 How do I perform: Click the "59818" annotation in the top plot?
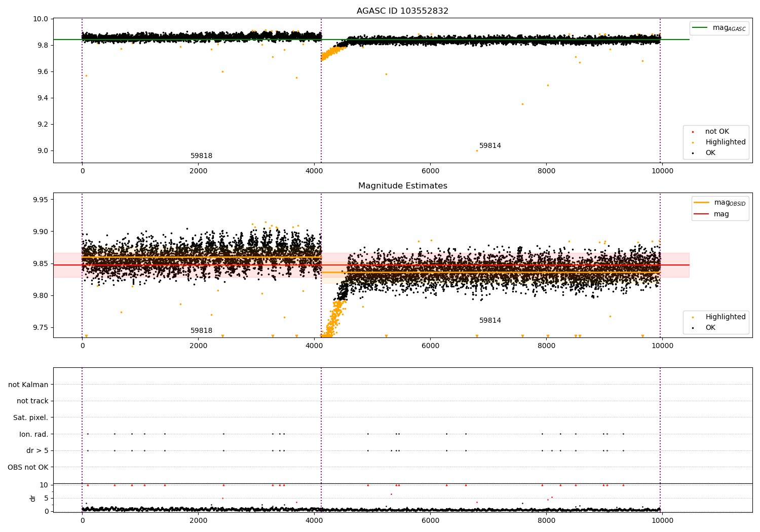pyautogui.click(x=201, y=156)
